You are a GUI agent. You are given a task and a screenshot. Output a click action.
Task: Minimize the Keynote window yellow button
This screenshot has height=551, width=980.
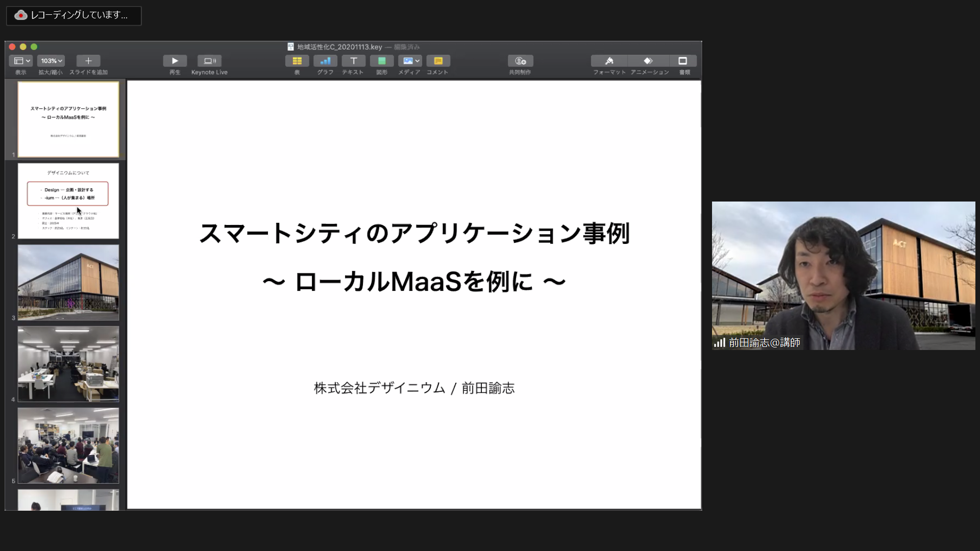[x=23, y=47]
